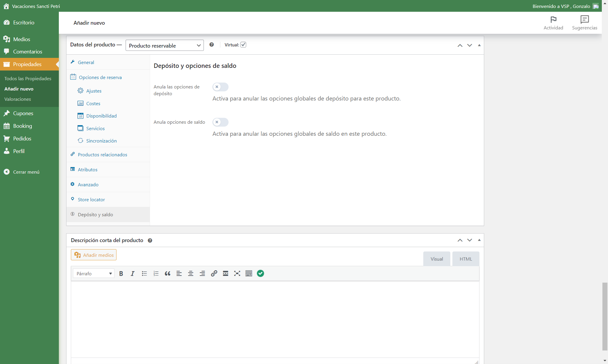Viewport: 608px width, 364px height.
Task: Insert a bulleted list
Action: pos(144,274)
